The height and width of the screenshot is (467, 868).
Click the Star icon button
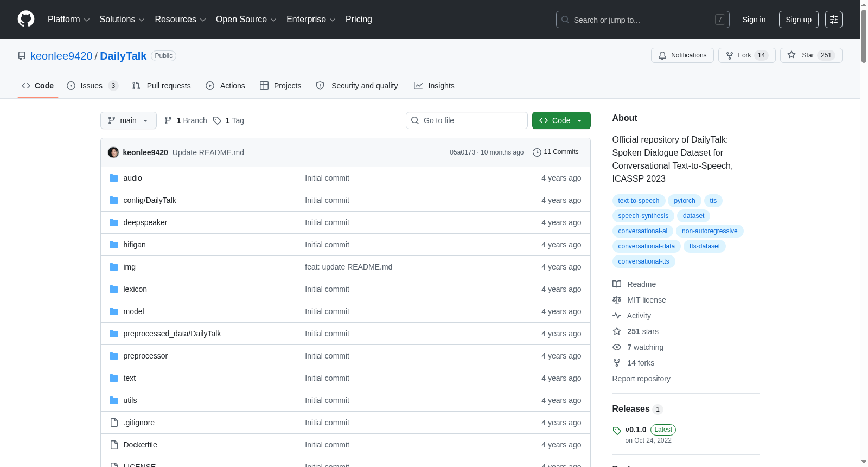point(792,55)
